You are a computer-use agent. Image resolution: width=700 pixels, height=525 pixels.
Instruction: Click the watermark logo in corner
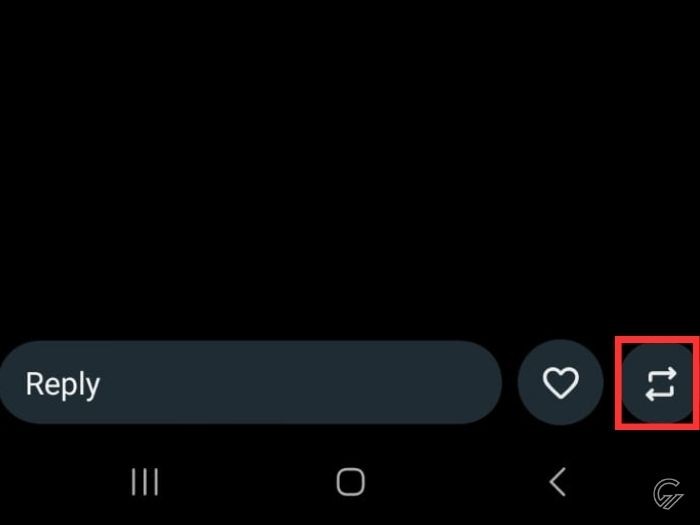pos(668,493)
